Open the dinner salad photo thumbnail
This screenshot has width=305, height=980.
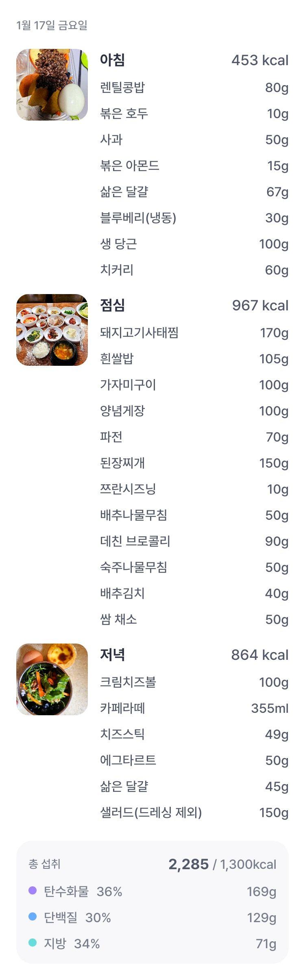click(x=52, y=679)
